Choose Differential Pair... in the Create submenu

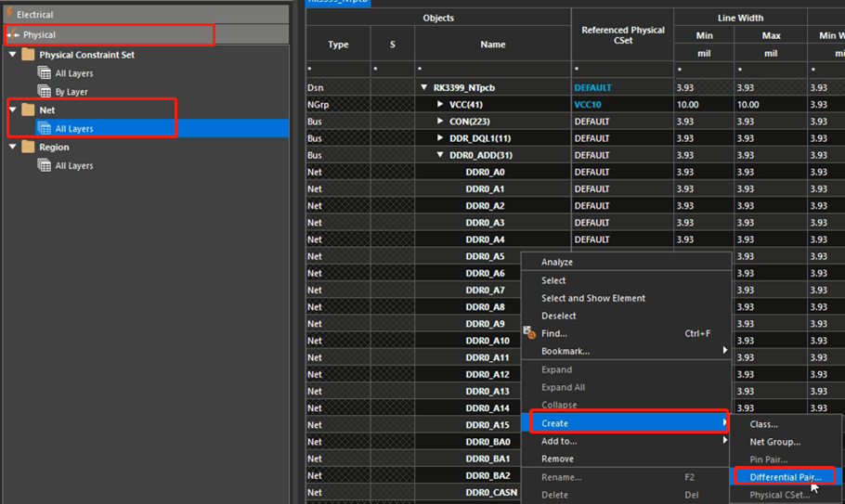[x=786, y=477]
